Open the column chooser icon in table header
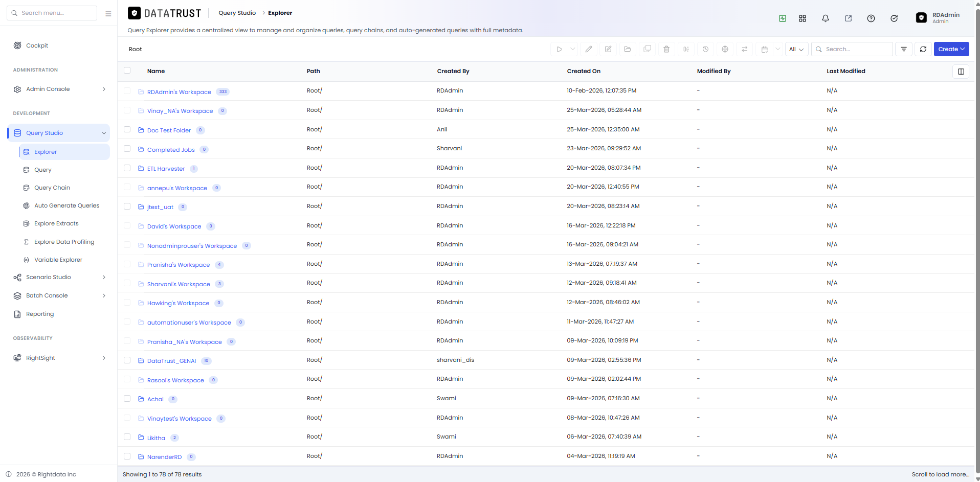The height and width of the screenshot is (482, 980). pyautogui.click(x=961, y=72)
